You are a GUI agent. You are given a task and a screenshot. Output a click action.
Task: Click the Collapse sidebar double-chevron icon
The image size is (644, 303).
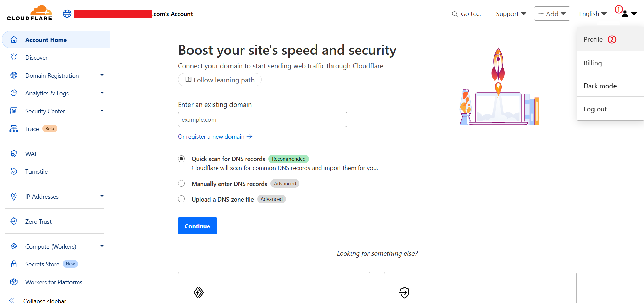click(x=12, y=300)
